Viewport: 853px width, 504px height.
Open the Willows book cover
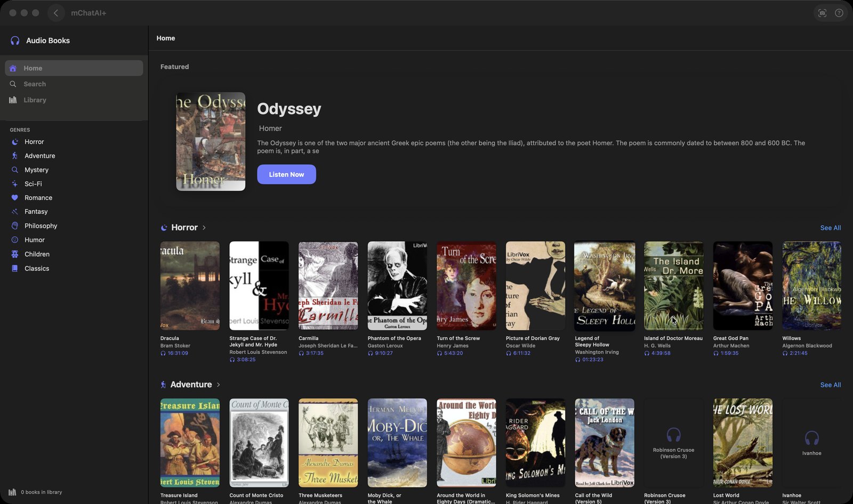[811, 286]
